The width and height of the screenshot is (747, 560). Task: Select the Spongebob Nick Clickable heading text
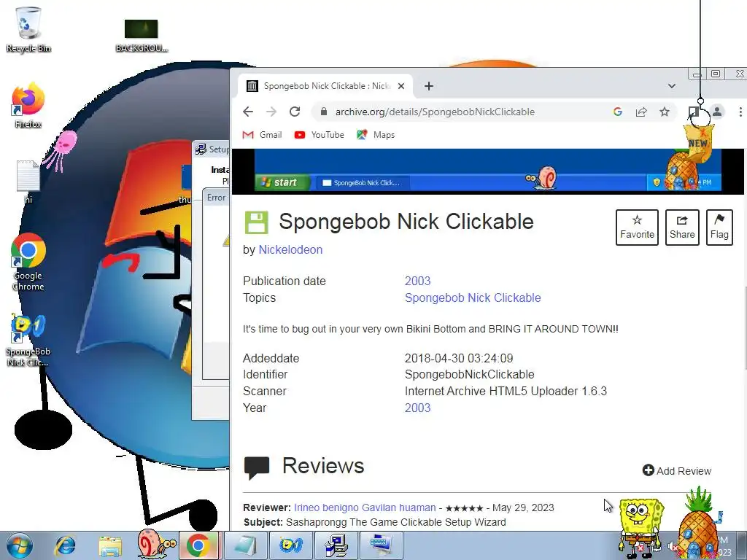[406, 222]
